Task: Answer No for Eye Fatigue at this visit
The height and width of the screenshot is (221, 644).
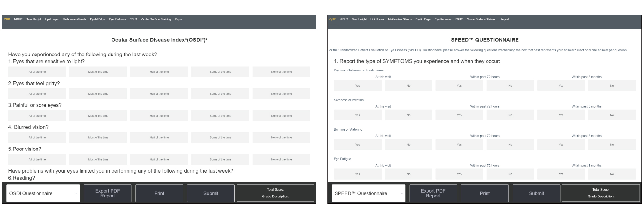Action: [x=408, y=174]
